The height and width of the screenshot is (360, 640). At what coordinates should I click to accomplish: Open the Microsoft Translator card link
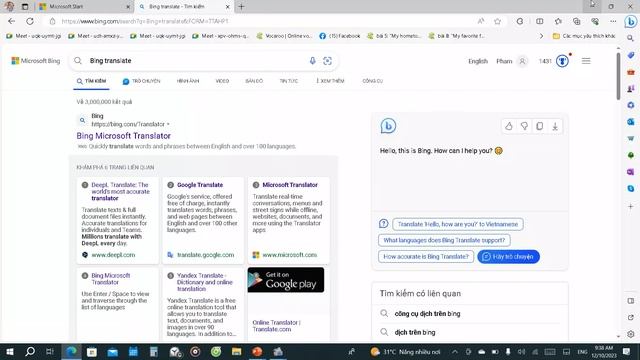click(x=290, y=185)
